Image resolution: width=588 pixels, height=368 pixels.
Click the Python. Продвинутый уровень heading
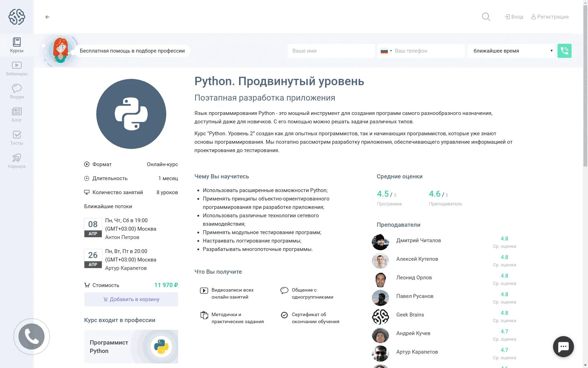(279, 81)
